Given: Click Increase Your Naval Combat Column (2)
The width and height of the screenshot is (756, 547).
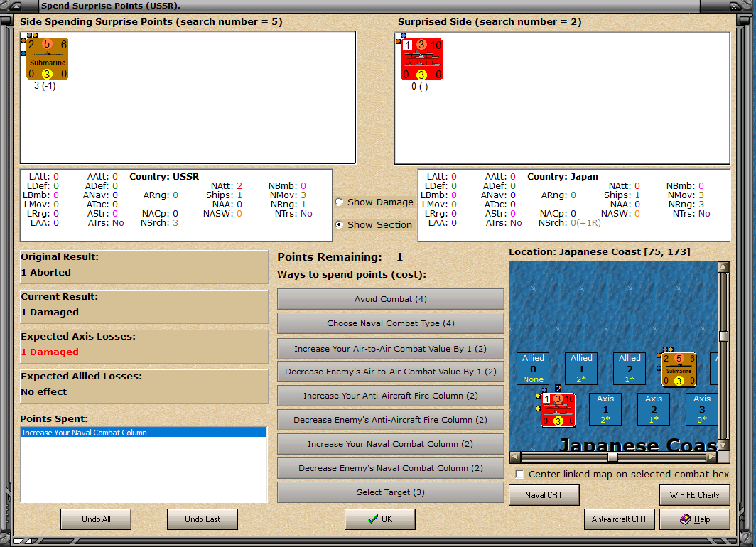Looking at the screenshot, I should point(391,444).
